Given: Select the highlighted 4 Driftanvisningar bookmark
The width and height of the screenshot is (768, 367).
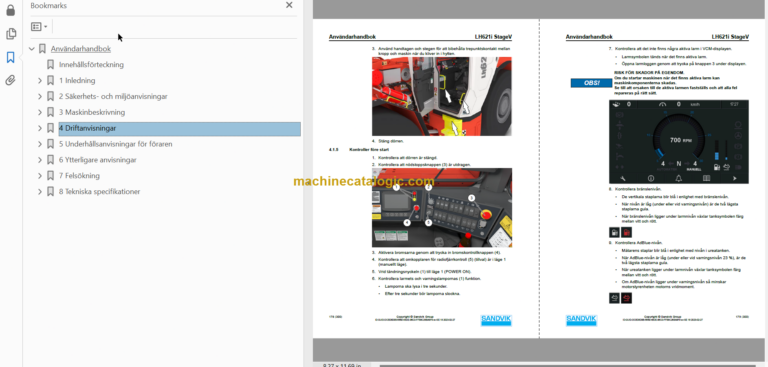Looking at the screenshot, I should (179, 128).
